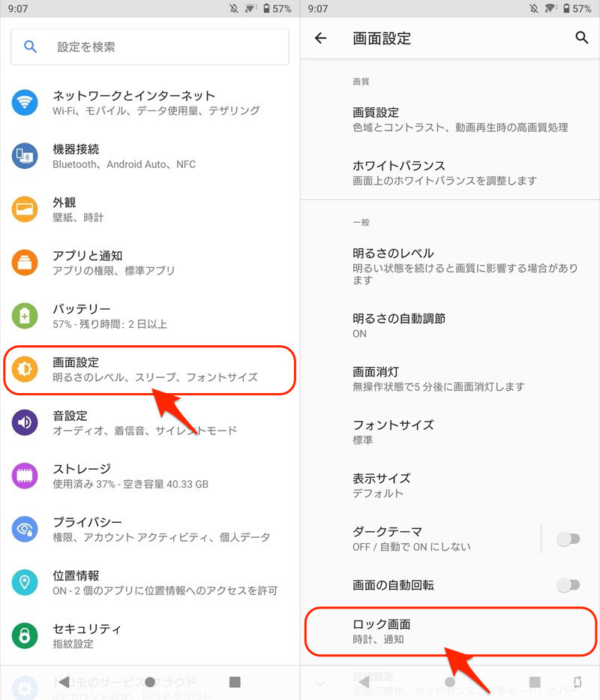600x700 pixels.
Task: Open 明るさのレベル brightness setting
Action: [x=450, y=266]
